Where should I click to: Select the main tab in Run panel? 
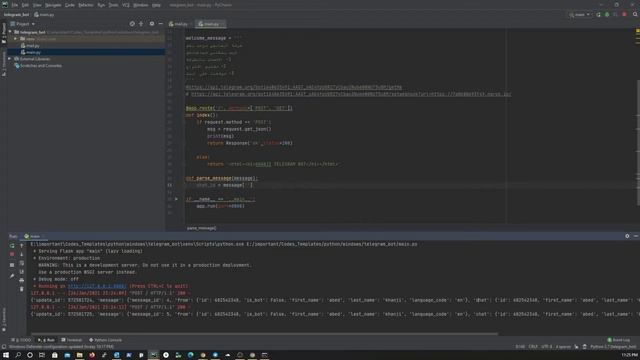pos(33,236)
